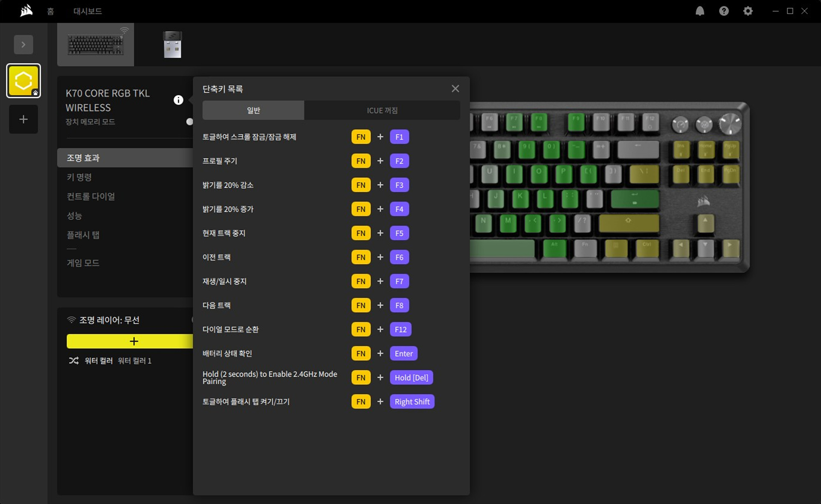Screen dimensions: 821x504
Task: Select the USB dongle receiver thumbnail
Action: [172, 44]
